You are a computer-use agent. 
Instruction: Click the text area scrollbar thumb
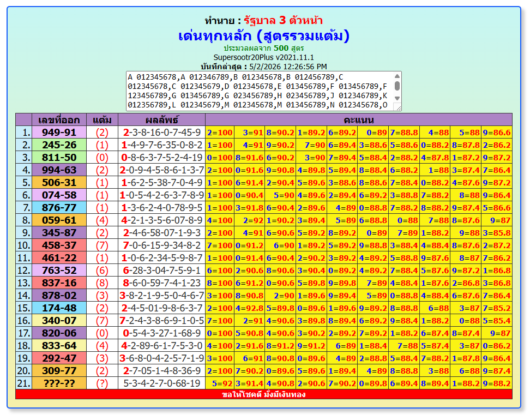click(397, 86)
